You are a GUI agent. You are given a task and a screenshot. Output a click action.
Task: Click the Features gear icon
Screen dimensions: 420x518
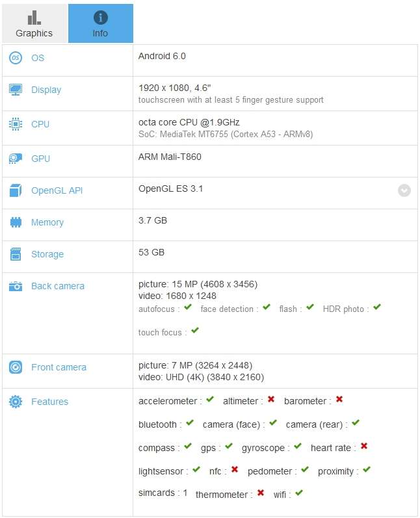click(16, 402)
